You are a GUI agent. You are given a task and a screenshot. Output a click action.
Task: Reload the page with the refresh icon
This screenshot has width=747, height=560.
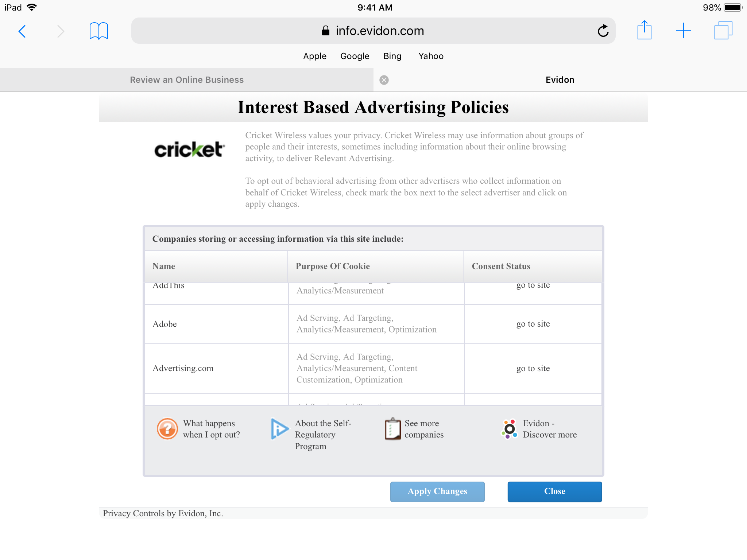(603, 31)
